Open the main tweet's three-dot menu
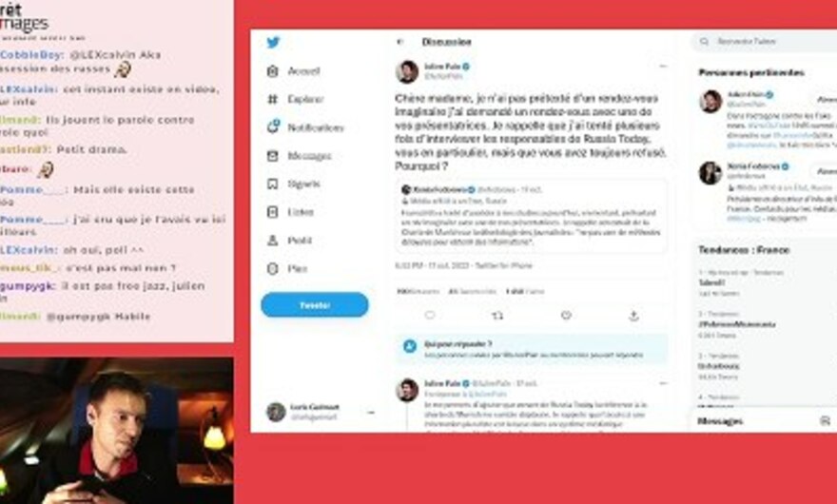Screen dimensions: 837x504 [x=663, y=67]
